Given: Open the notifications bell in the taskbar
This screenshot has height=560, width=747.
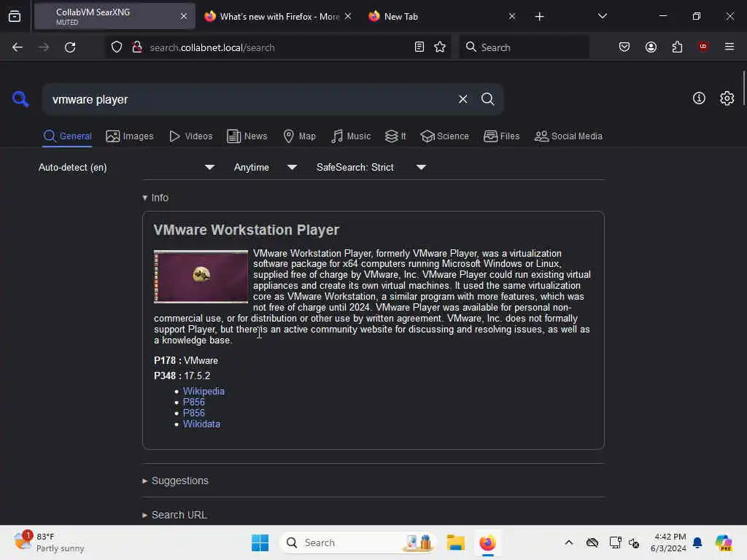Looking at the screenshot, I should click(x=697, y=542).
